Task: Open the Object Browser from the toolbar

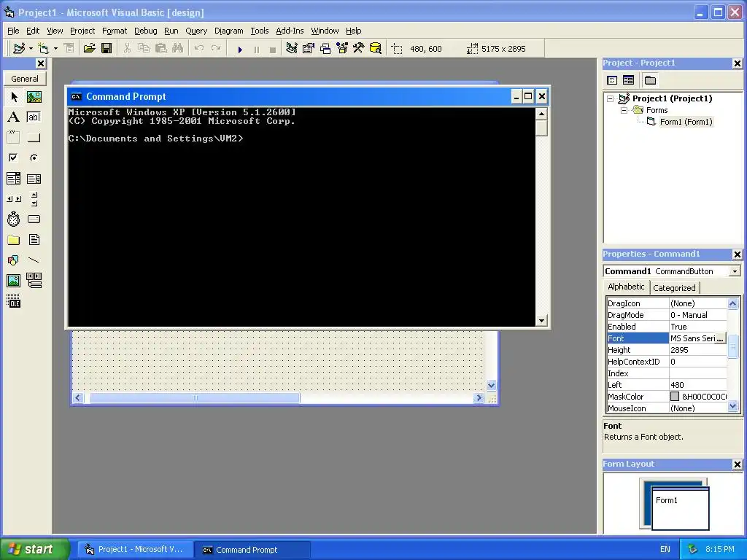Action: pos(342,49)
